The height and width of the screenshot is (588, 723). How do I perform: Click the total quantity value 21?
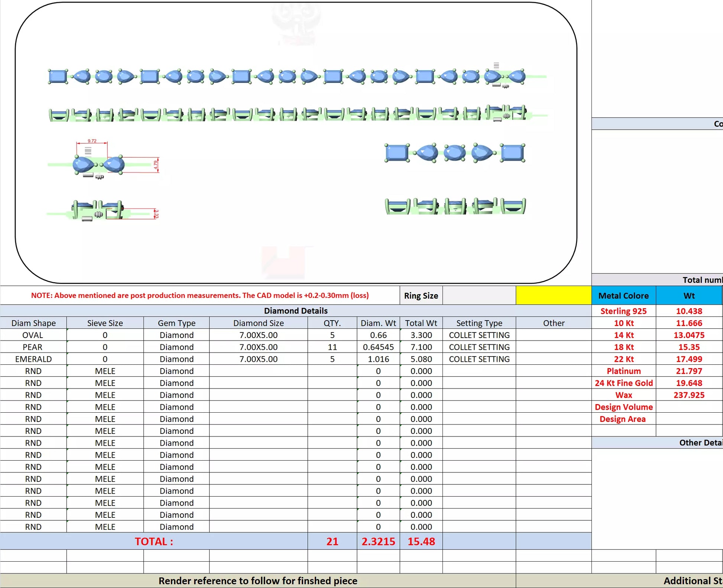332,541
